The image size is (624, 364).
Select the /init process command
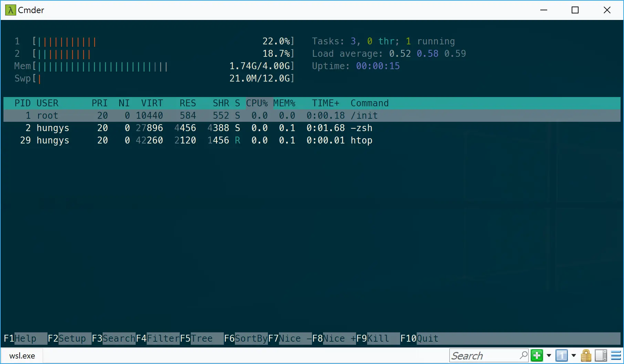364,116
